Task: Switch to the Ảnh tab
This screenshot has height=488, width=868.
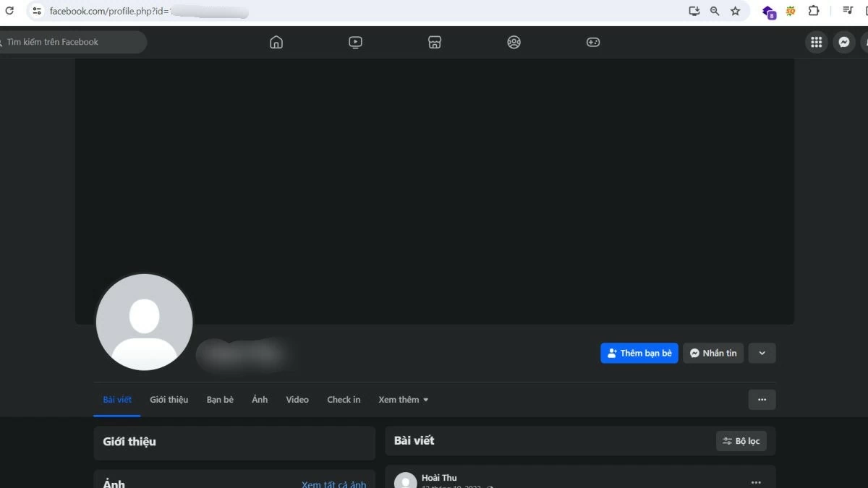Action: click(260, 399)
